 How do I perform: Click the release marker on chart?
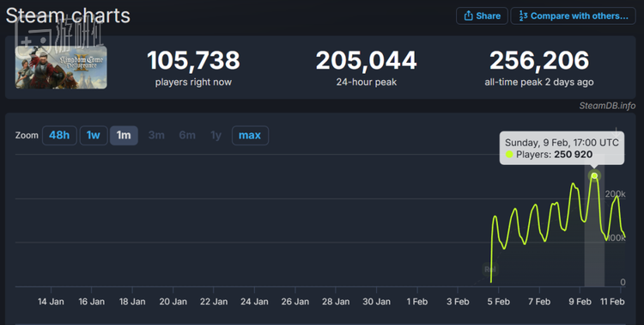pos(490,269)
